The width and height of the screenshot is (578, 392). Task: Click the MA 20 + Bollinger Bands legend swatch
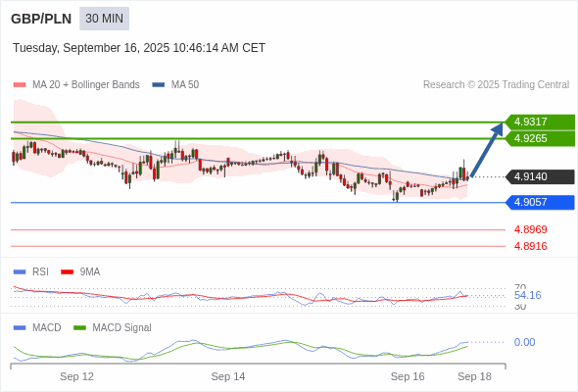[20, 85]
